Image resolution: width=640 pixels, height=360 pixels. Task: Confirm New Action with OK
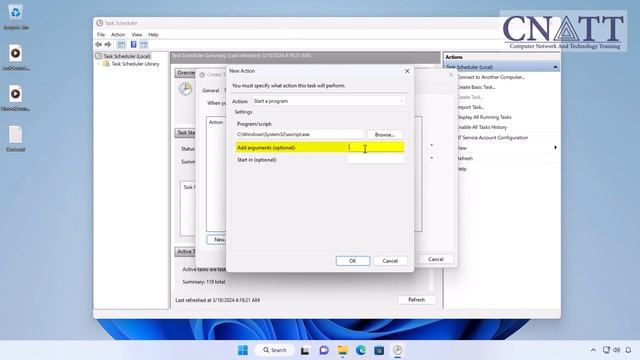click(x=353, y=261)
